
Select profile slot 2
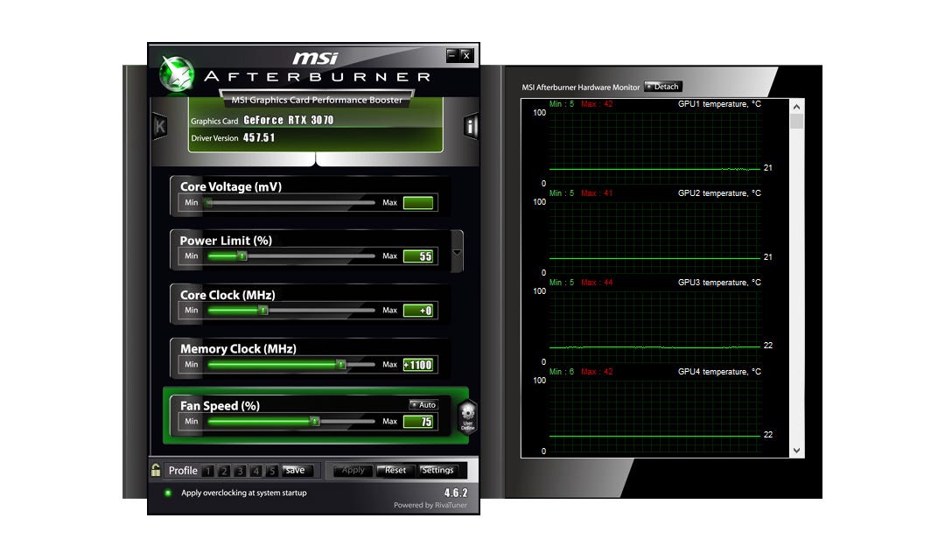[x=224, y=471]
